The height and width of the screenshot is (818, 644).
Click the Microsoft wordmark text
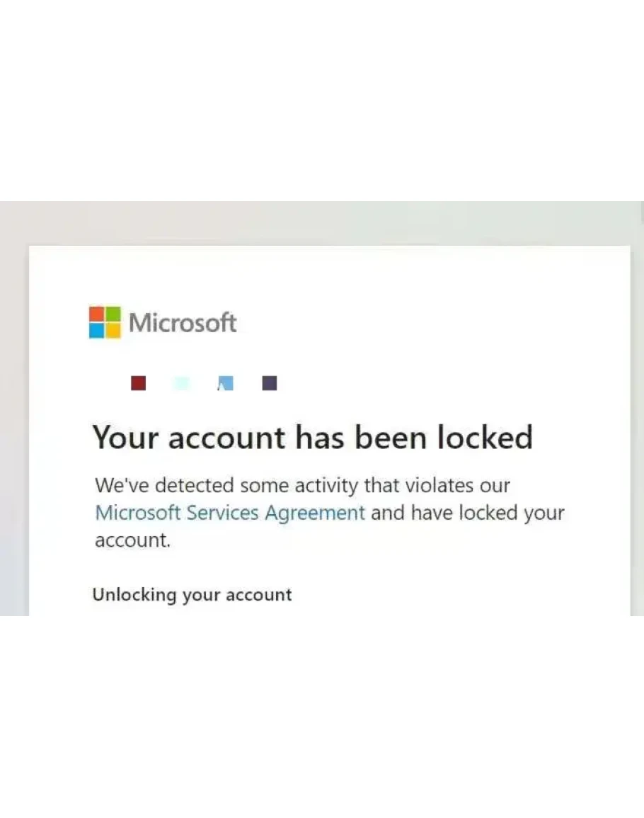(x=183, y=323)
